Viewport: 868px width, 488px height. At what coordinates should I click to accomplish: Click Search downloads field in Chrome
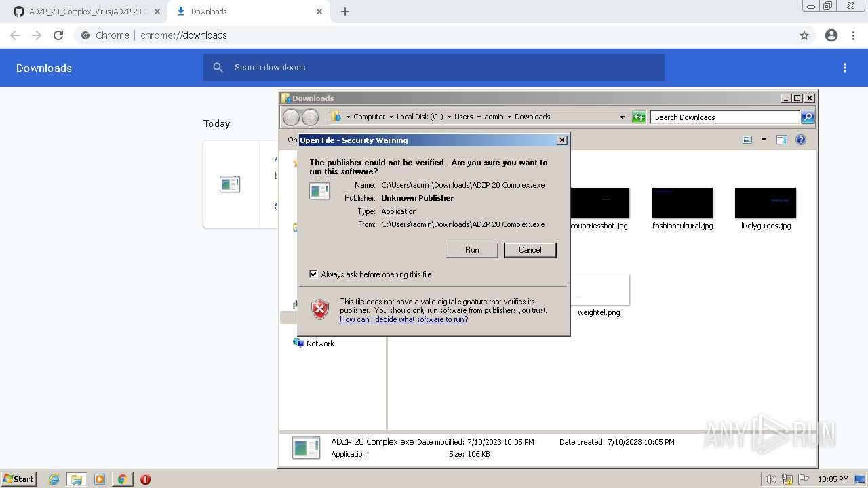(x=434, y=68)
